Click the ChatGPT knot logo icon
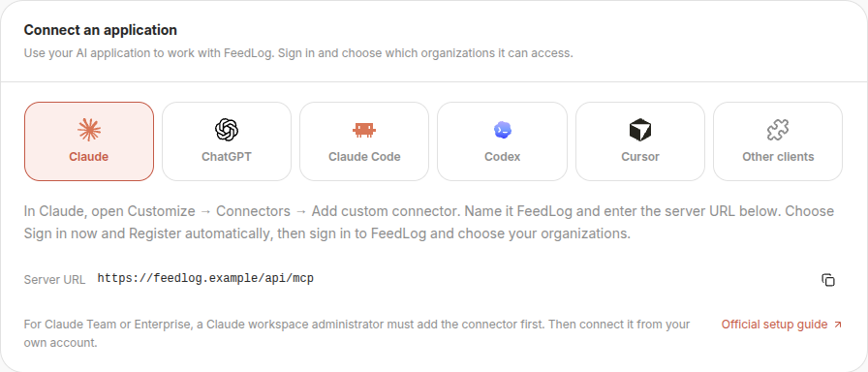The image size is (868, 372). pyautogui.click(x=227, y=130)
